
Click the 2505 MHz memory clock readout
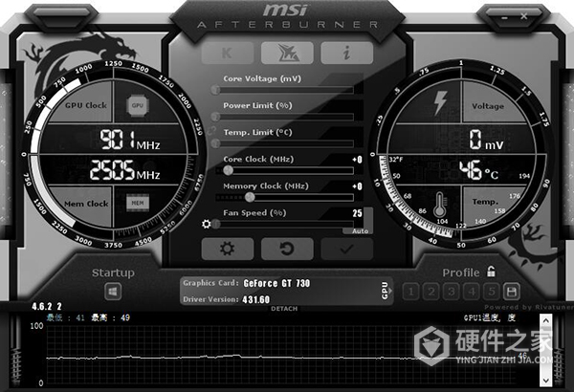click(124, 170)
